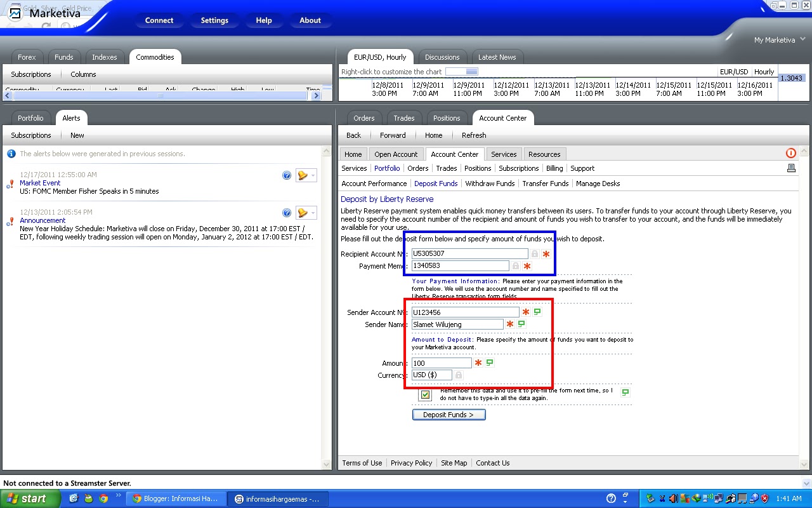Open the Settings menu button
The width and height of the screenshot is (812, 508).
click(x=214, y=20)
